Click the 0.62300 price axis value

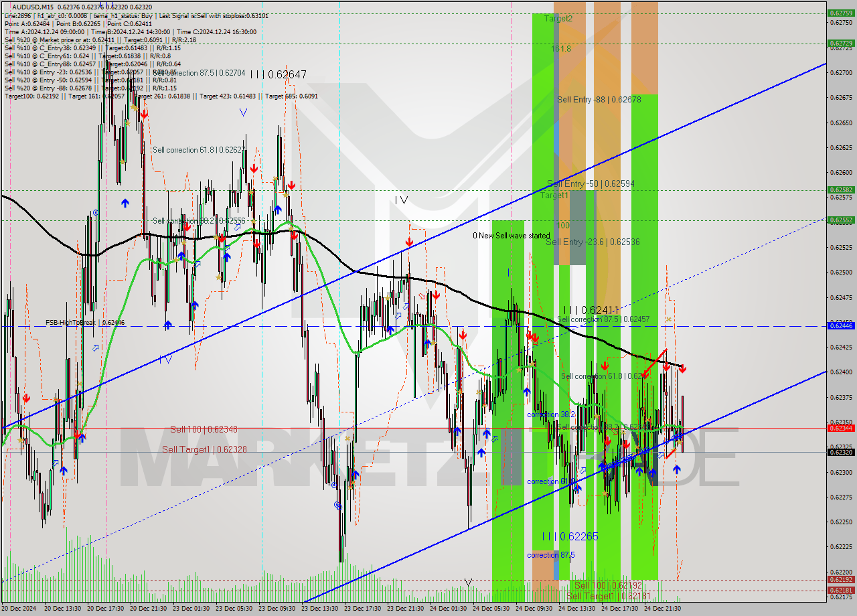coord(841,472)
